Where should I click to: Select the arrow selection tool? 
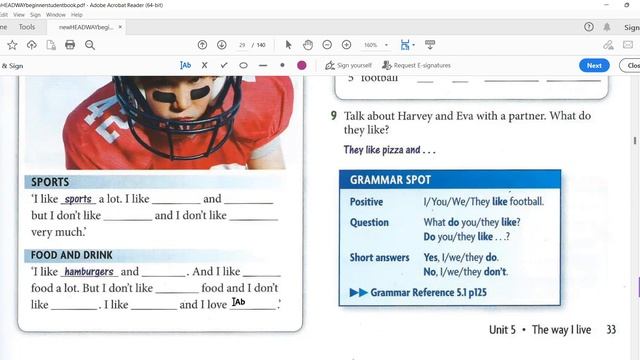click(289, 45)
